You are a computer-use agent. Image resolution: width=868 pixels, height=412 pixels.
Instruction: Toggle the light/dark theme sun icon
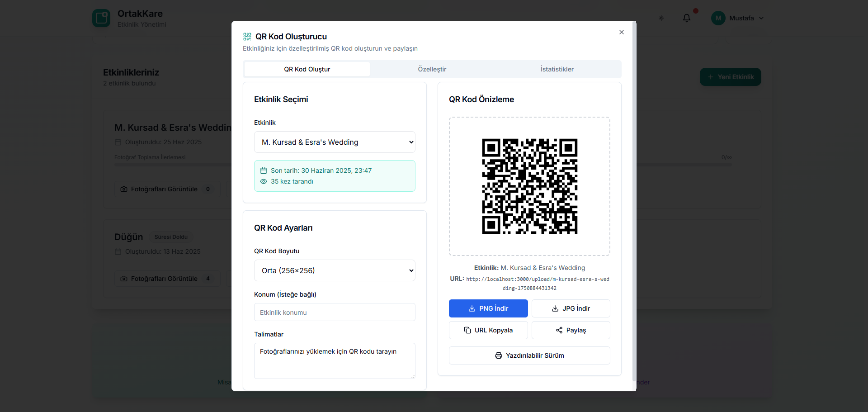point(661,18)
